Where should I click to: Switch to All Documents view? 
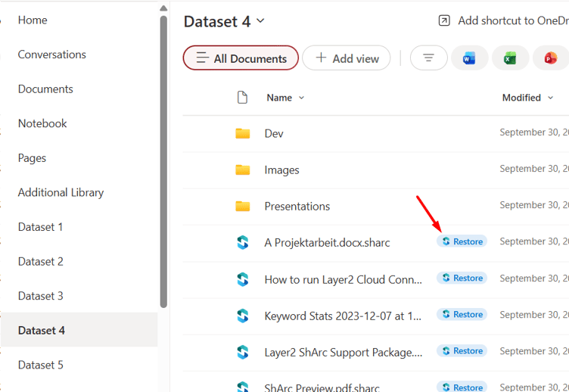click(241, 58)
